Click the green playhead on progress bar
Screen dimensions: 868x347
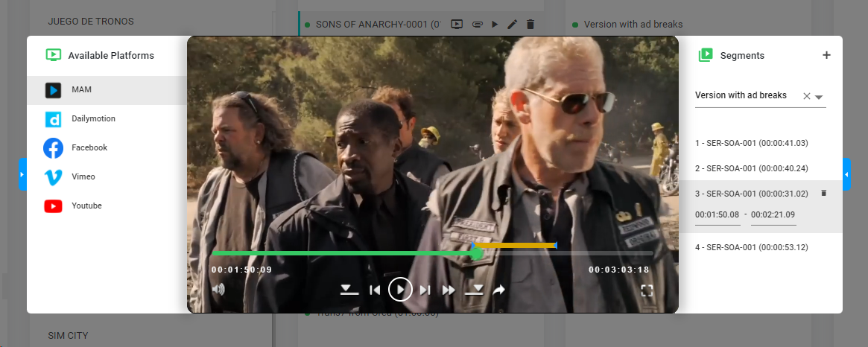pyautogui.click(x=476, y=254)
